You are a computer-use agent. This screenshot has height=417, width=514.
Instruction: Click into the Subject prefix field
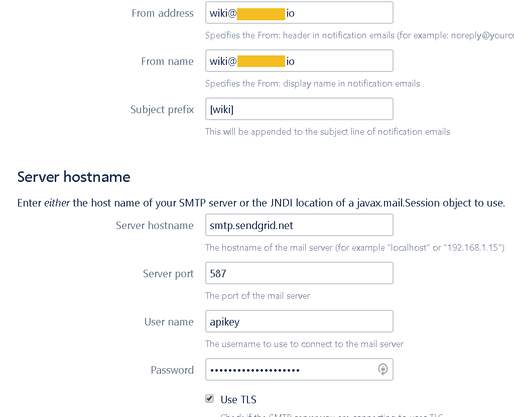(x=299, y=109)
